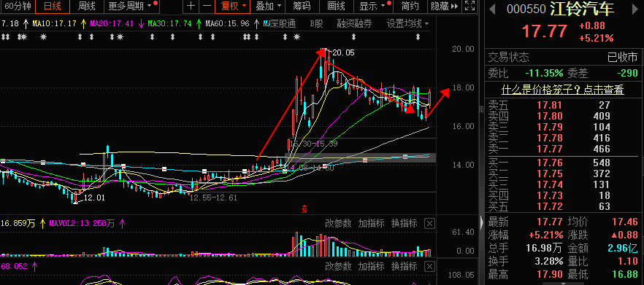
Task: Click the stock code 000550
Action: (526, 9)
